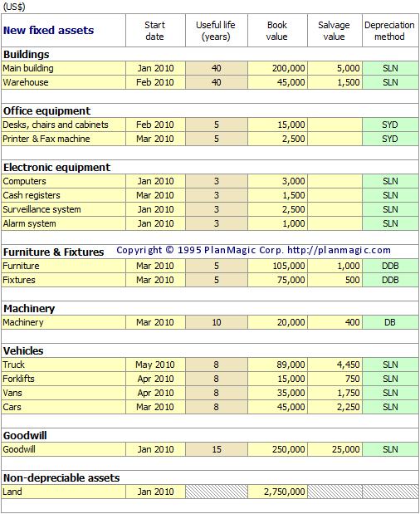420x514 pixels.
Task: Select the Main building book value cell
Action: point(277,68)
